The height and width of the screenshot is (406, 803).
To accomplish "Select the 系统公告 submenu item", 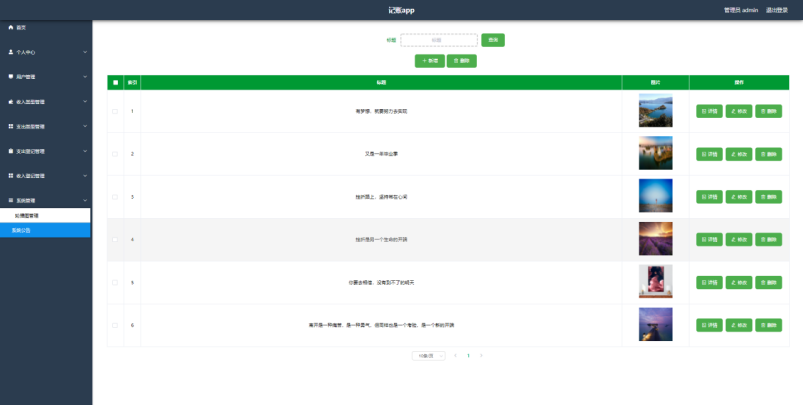I will point(22,230).
